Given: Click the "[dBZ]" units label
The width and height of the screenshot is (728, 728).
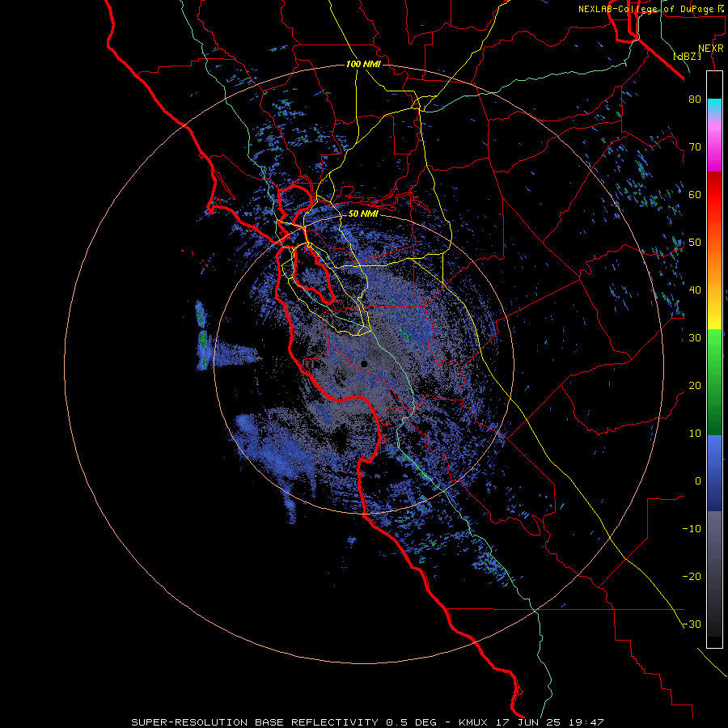Looking at the screenshot, I should pyautogui.click(x=687, y=57).
